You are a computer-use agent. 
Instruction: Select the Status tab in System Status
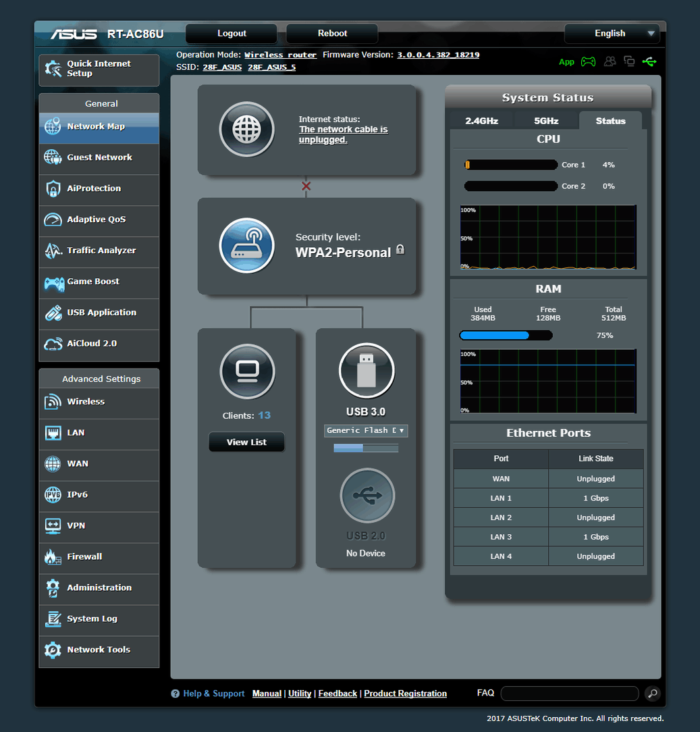point(610,121)
